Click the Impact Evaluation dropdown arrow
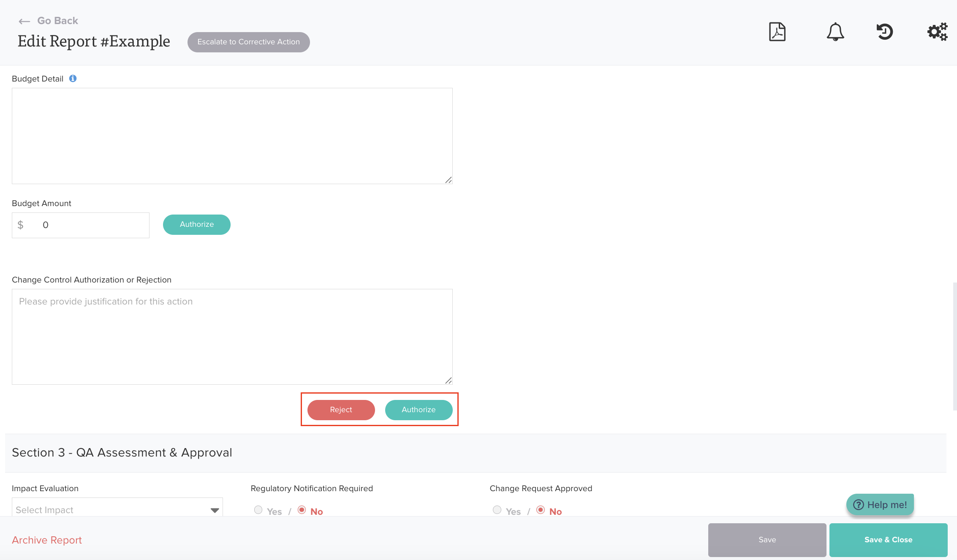The image size is (957, 560). pyautogui.click(x=215, y=510)
